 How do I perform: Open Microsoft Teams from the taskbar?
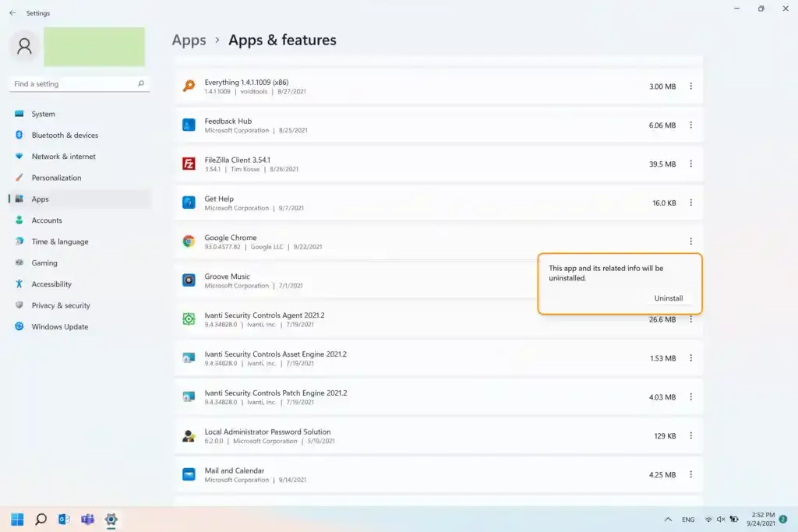(x=87, y=520)
